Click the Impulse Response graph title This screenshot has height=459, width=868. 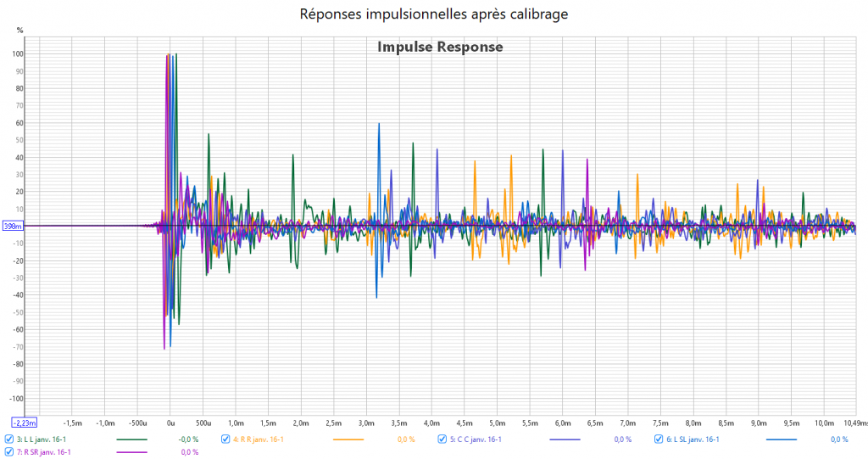tap(440, 47)
